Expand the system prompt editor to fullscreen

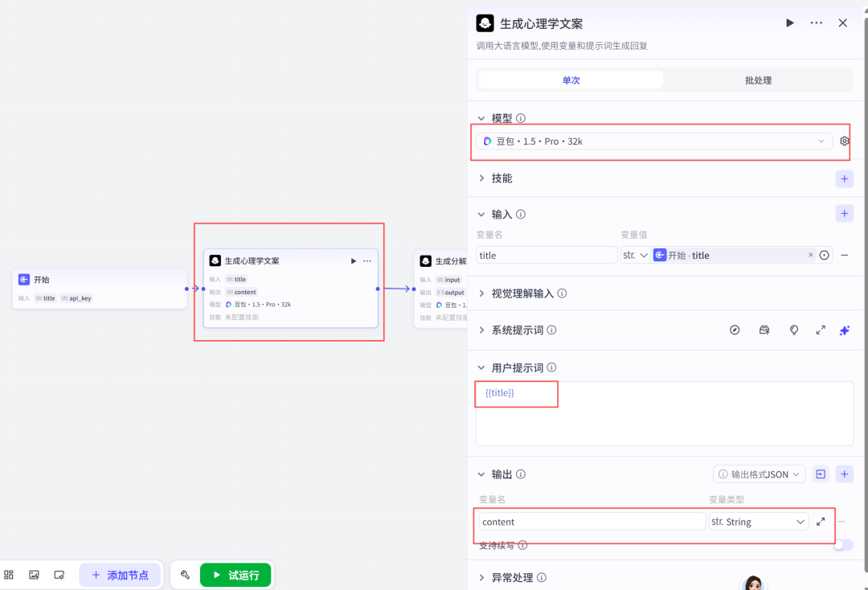821,330
